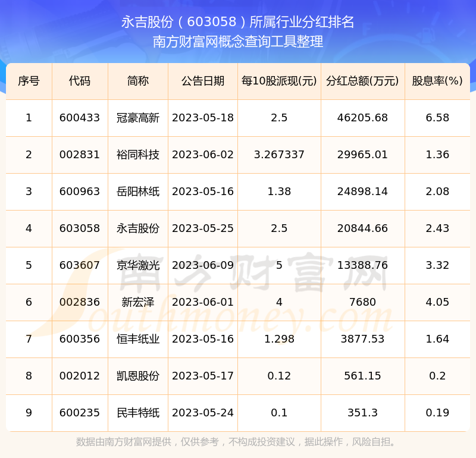Select dividend total 351.3 cell
The image size is (476, 458).
tap(362, 413)
